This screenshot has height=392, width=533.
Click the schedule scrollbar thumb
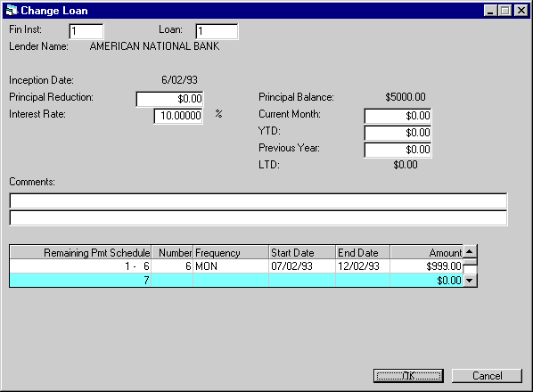click(x=470, y=266)
